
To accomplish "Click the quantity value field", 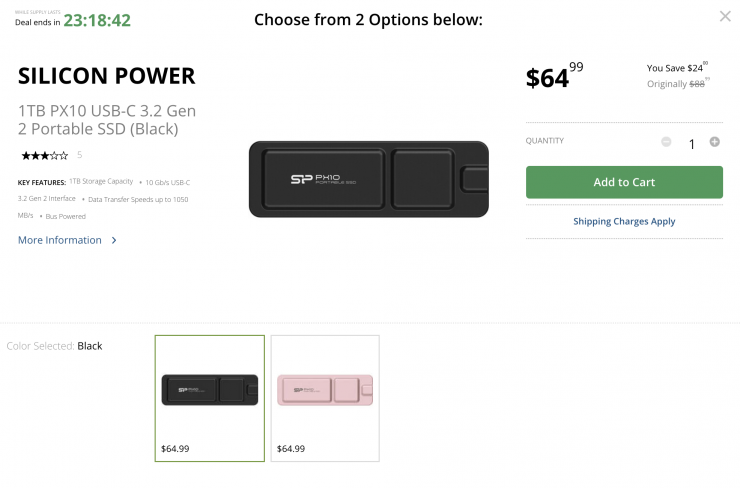I will 691,144.
